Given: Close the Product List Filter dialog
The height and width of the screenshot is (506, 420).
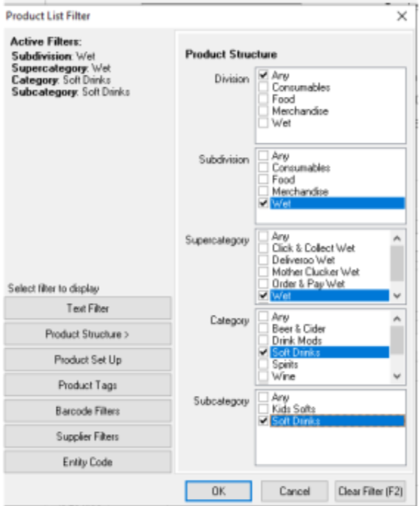Looking at the screenshot, I should [401, 16].
